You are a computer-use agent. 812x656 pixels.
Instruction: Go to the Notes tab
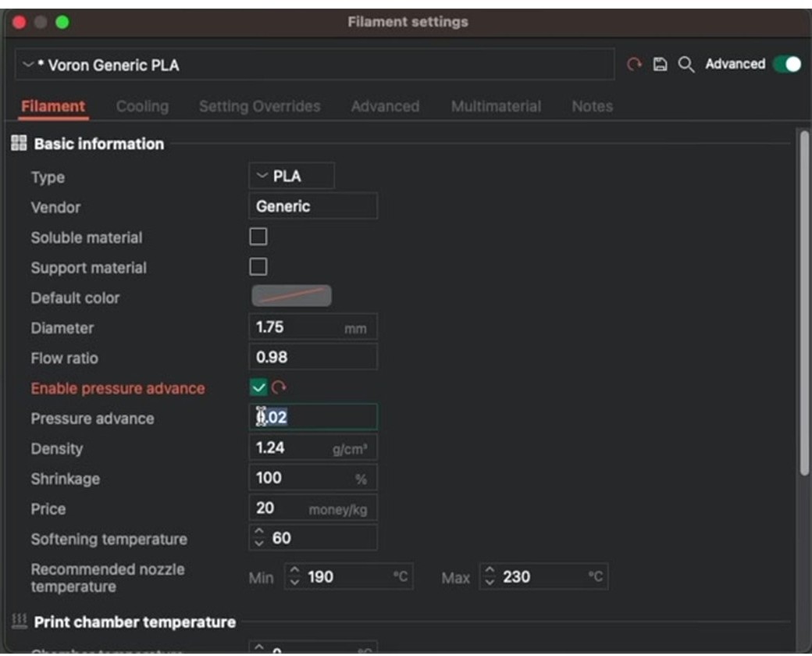click(x=593, y=106)
